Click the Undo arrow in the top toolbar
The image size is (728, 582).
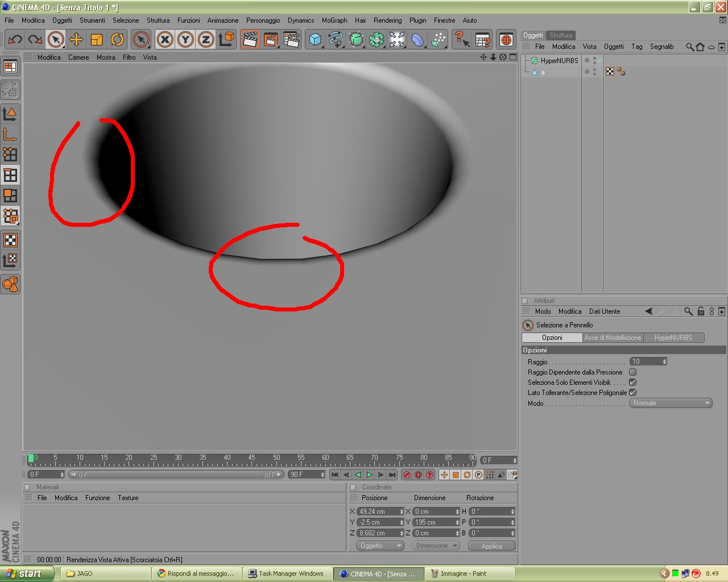tap(15, 39)
